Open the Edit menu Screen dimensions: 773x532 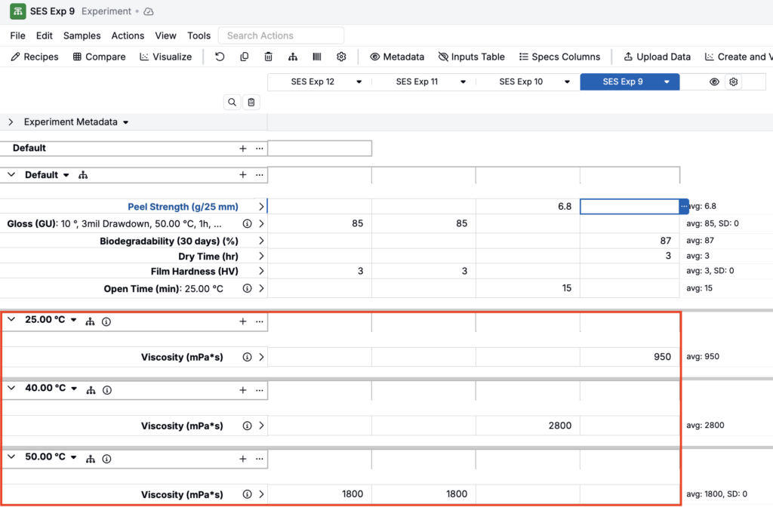(x=44, y=35)
